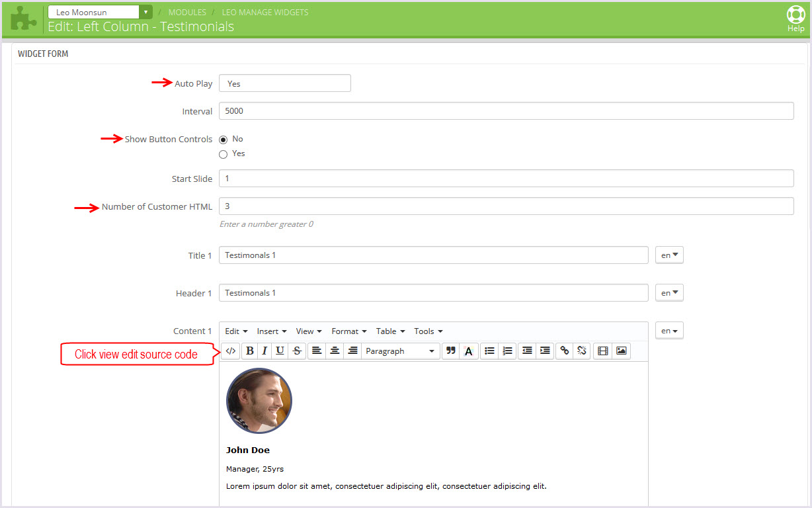Click the Lorem ipsum paragraph text
This screenshot has height=508, width=812.
click(386, 486)
